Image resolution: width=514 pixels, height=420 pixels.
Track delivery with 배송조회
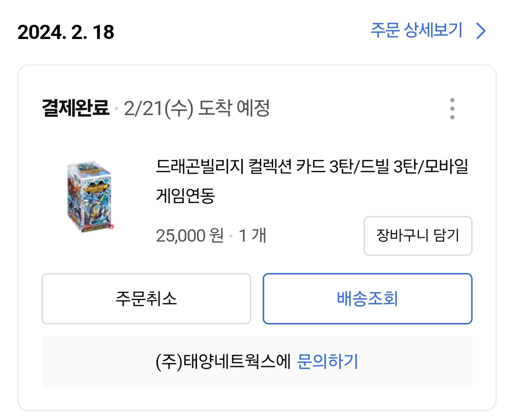[x=367, y=299]
